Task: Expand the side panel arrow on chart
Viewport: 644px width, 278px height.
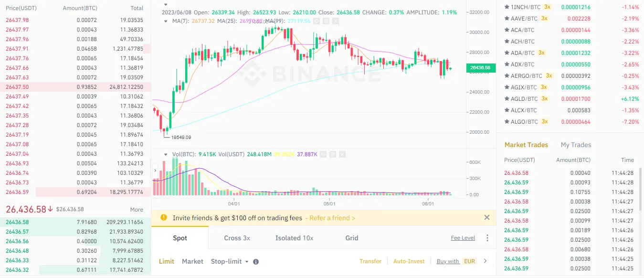Action: 156,170
